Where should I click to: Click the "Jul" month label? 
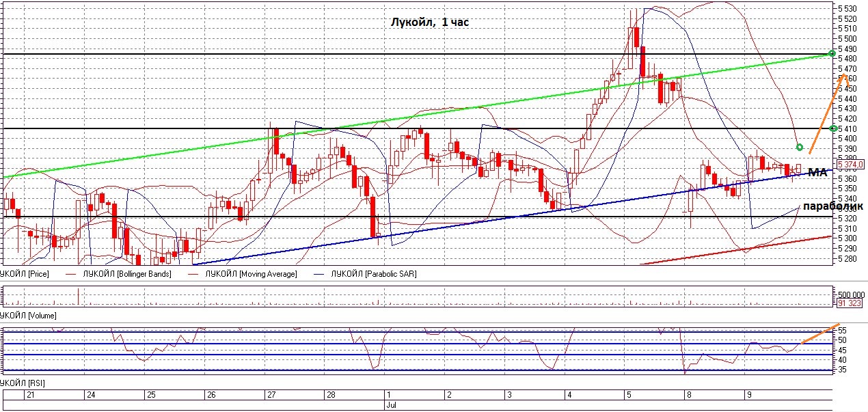392,405
